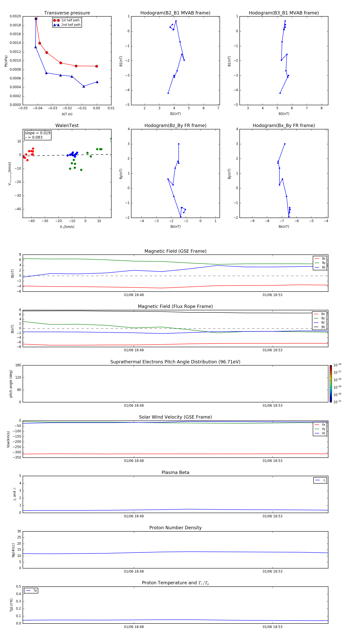The height and width of the screenshot is (644, 351).
Task: Click the "V_remaining(km/s)" y-axis label
Action: 10,173
